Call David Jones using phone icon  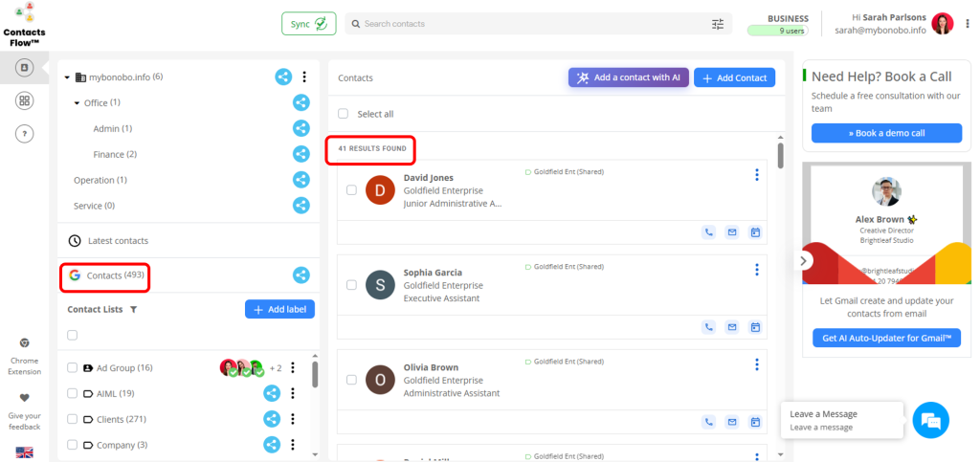[x=709, y=232]
